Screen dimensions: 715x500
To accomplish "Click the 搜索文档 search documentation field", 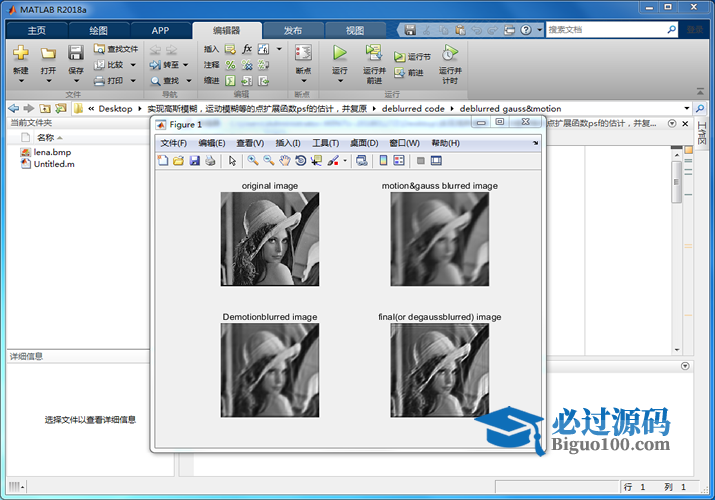I will (610, 30).
